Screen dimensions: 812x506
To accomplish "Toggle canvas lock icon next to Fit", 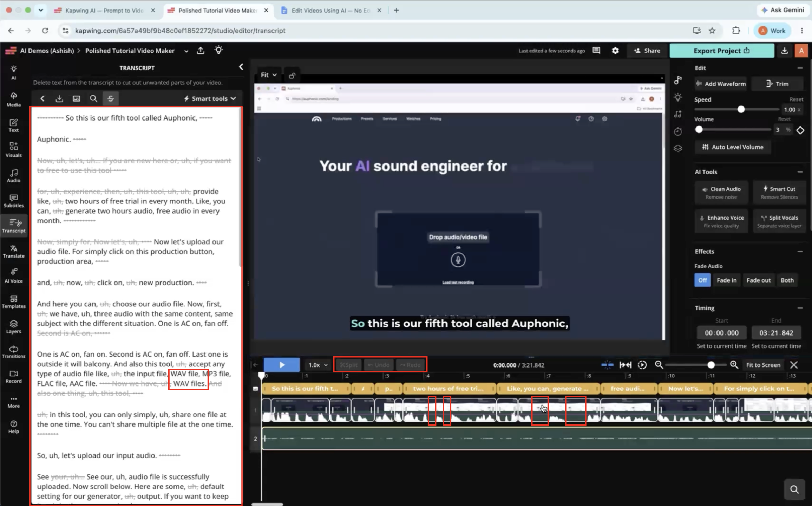I will point(292,75).
